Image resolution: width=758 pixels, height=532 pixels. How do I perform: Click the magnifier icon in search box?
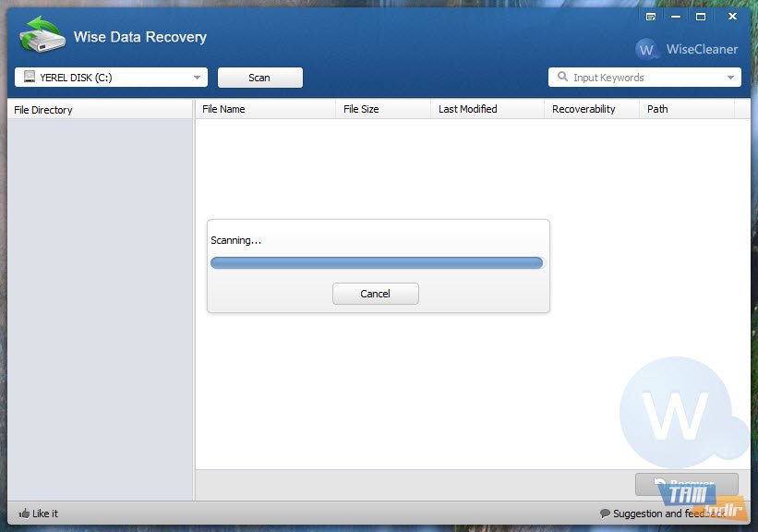point(561,78)
